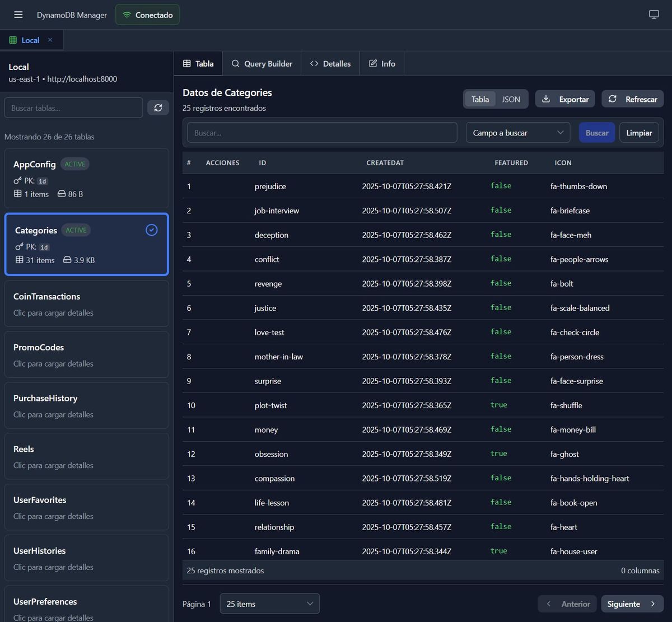Click the refresh tables icon beside search
This screenshot has height=622, width=672.
point(158,107)
